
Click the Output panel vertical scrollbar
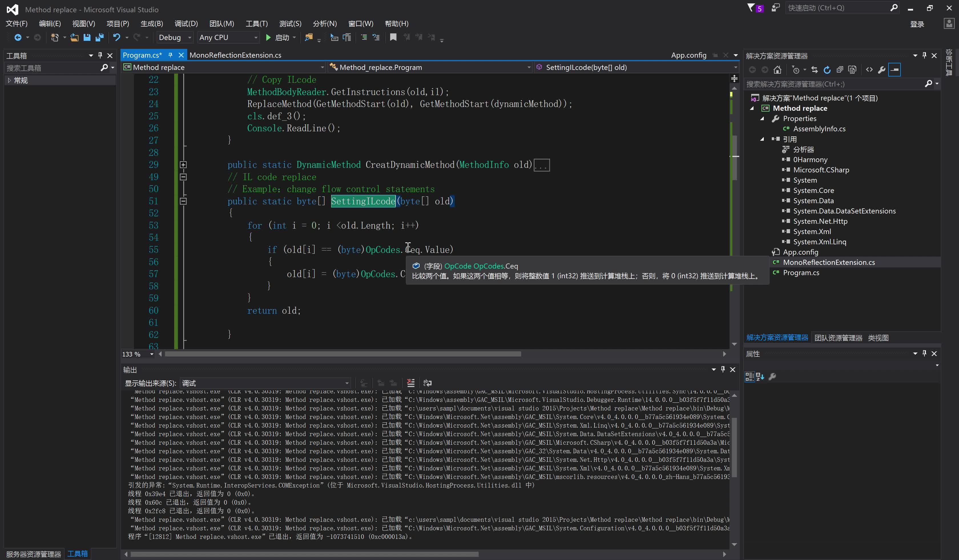(x=734, y=447)
